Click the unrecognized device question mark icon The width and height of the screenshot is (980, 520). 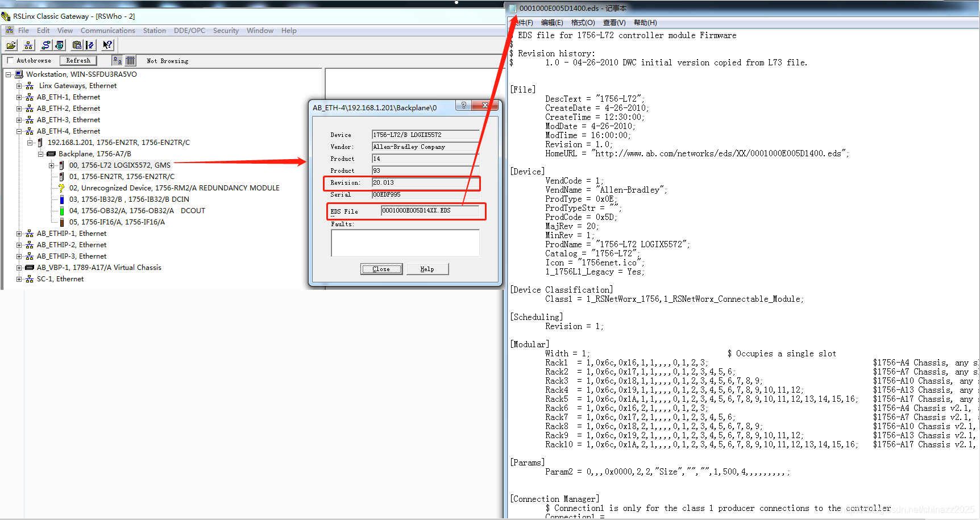[61, 188]
